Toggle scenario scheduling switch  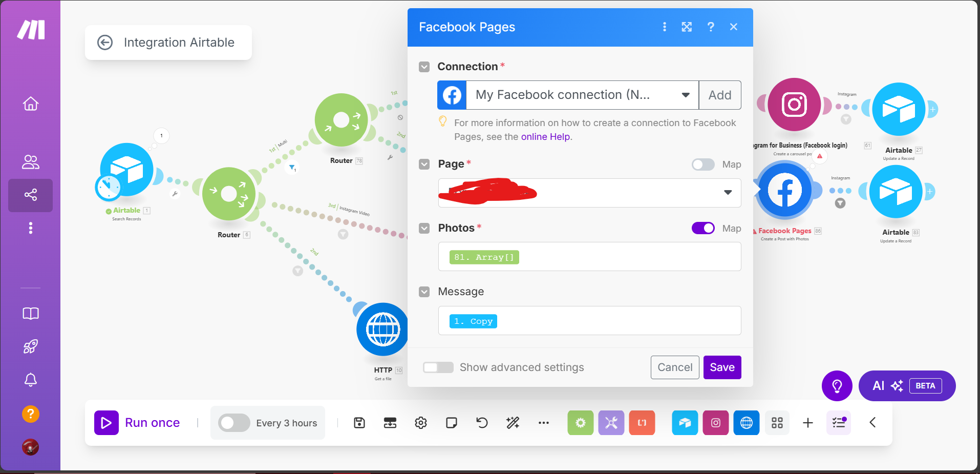234,423
